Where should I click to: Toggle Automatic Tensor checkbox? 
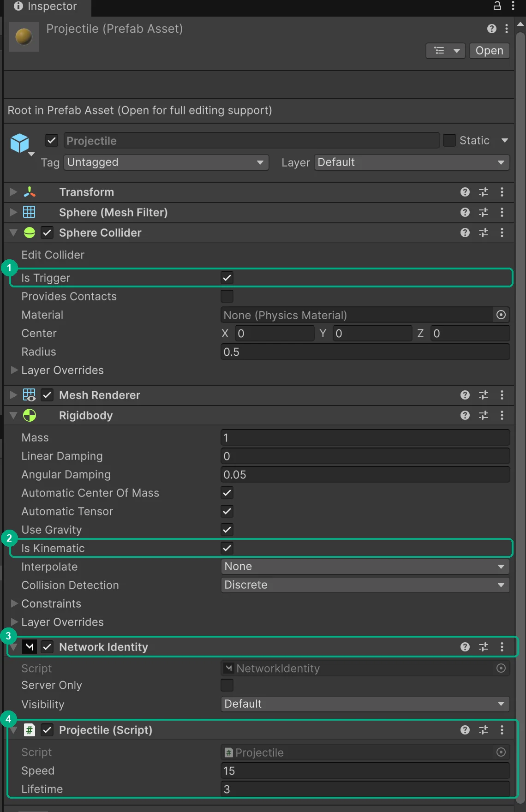[227, 511]
